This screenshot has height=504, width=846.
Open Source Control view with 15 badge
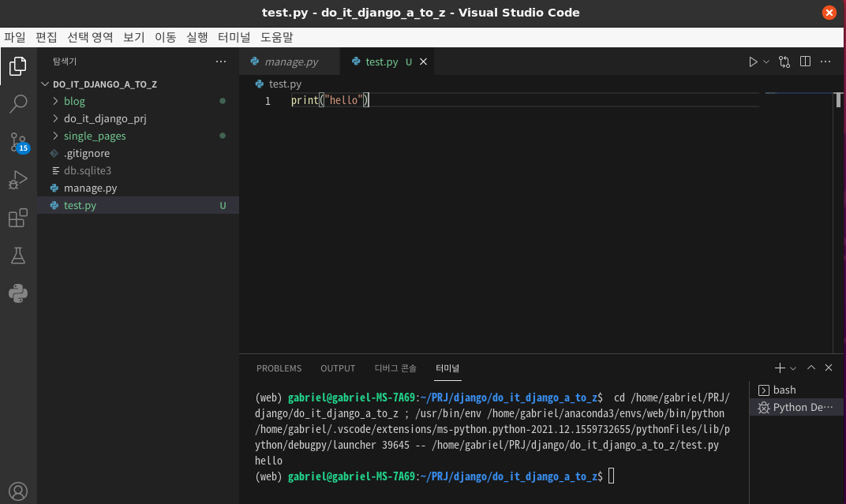pos(19,142)
